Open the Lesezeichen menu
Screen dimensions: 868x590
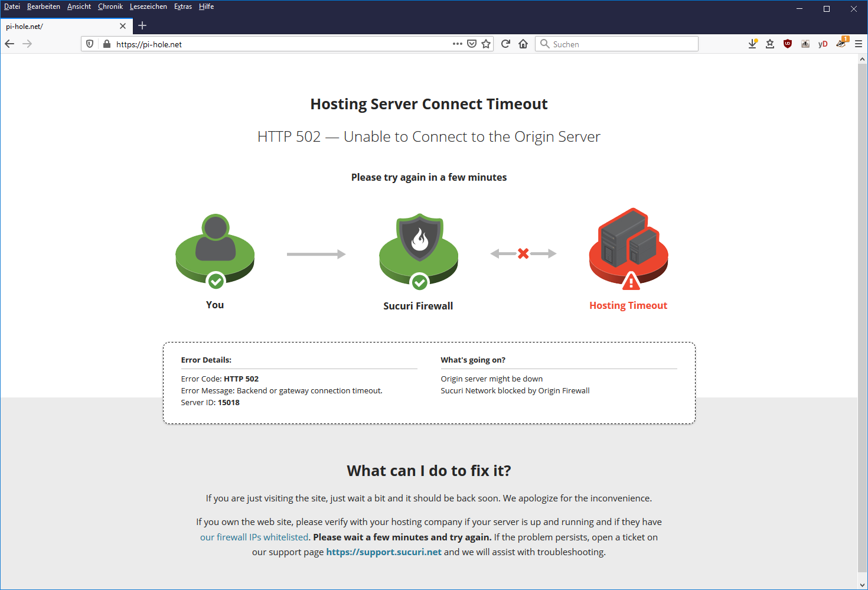click(x=148, y=6)
